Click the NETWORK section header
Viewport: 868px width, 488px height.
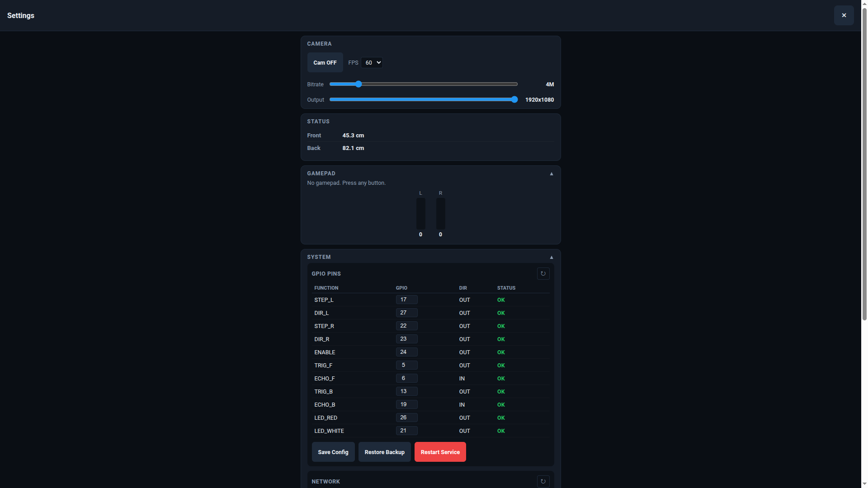pyautogui.click(x=325, y=481)
